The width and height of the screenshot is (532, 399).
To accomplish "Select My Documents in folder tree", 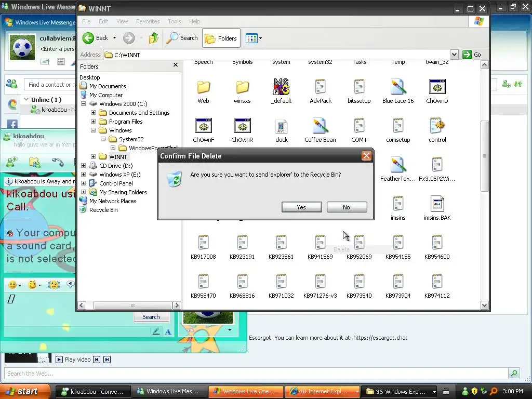I will pos(107,86).
